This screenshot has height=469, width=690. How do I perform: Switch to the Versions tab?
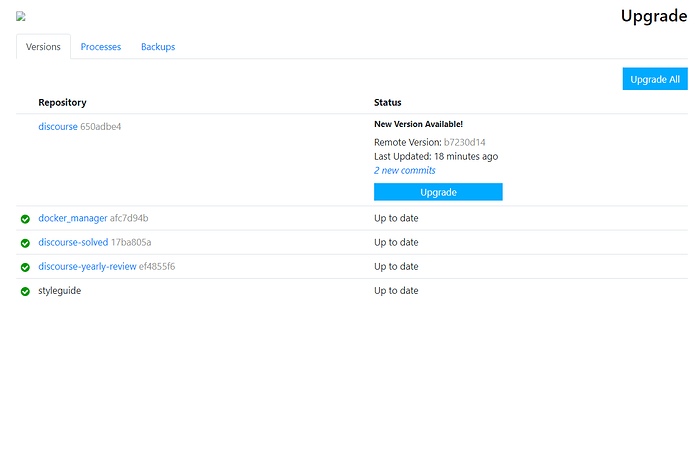pos(43,47)
